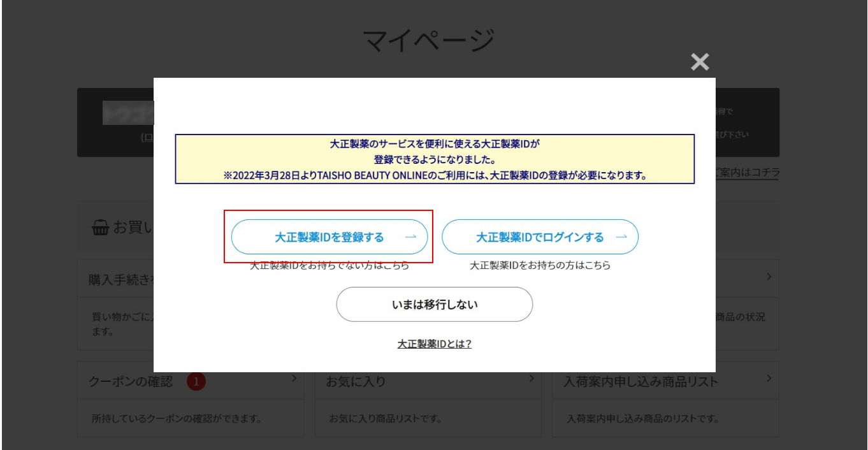The width and height of the screenshot is (868, 450).
Task: Click arrow icon on 大正製薬IDを登録する button
Action: (x=411, y=237)
